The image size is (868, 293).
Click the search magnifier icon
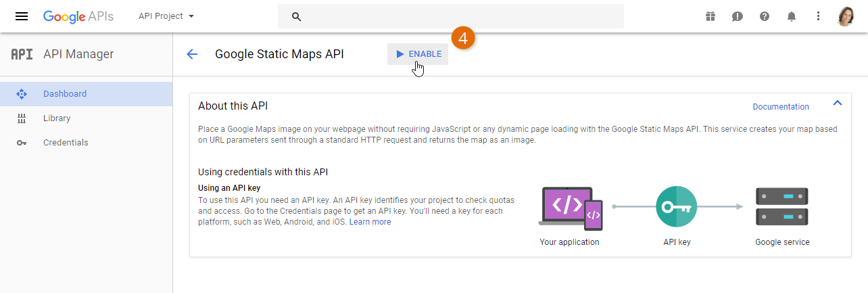(296, 16)
